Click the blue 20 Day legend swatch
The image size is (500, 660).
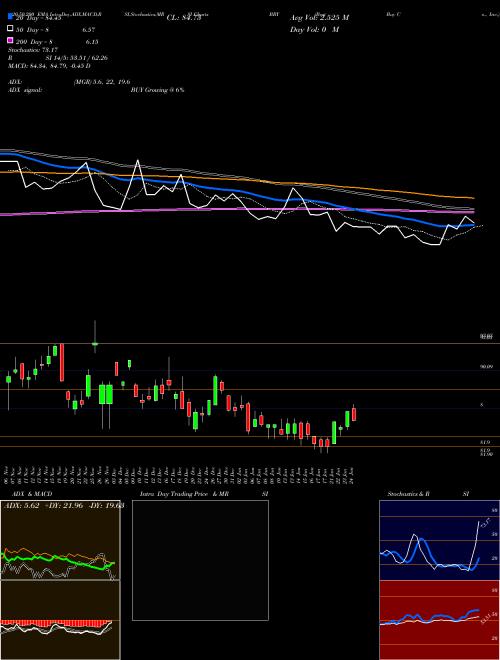click(10, 17)
